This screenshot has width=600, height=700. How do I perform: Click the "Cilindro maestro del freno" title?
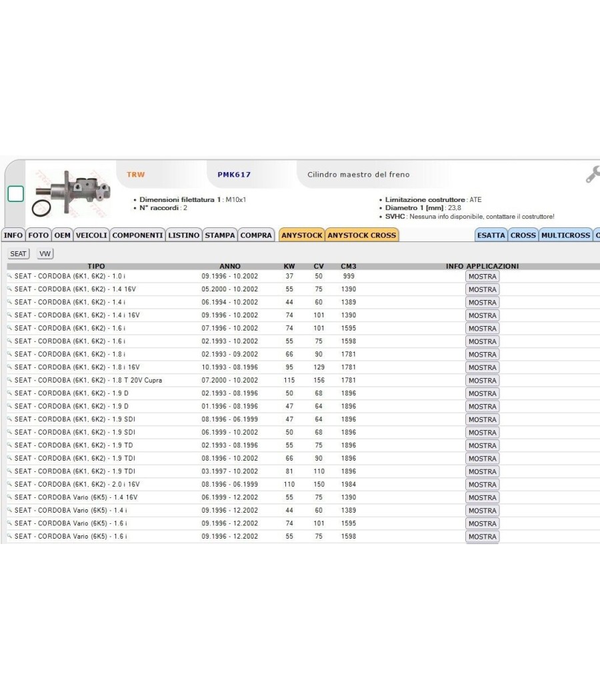coord(359,175)
